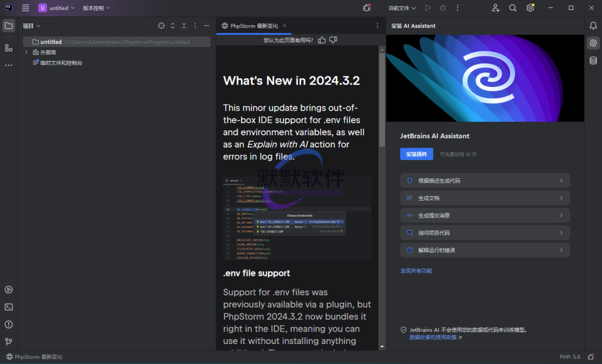Click the 发现所有功能 link

[x=416, y=271]
